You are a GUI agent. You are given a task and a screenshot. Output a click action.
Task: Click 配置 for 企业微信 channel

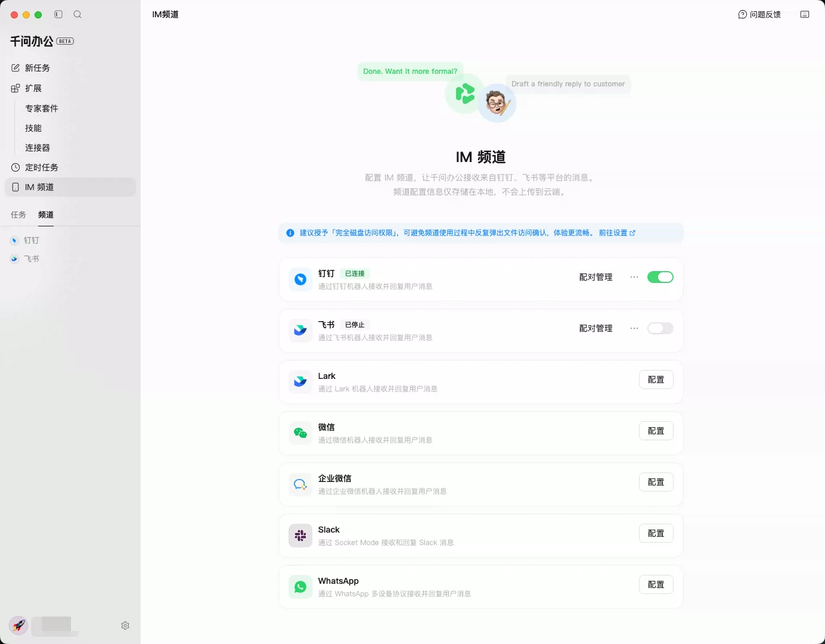656,482
